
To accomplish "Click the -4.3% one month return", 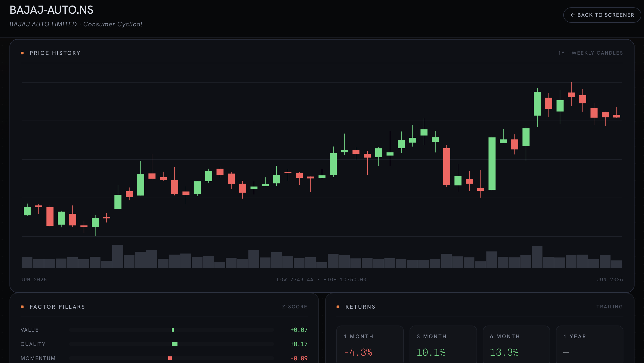I will pyautogui.click(x=358, y=352).
